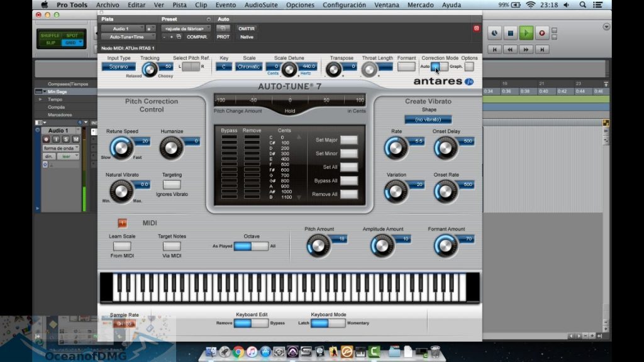Click the OMITIR bypass button
Image resolution: width=644 pixels, height=362 pixels.
tap(246, 28)
